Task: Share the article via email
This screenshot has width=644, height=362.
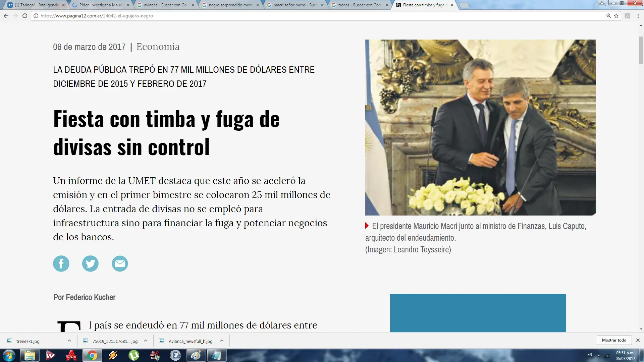Action: pos(120,263)
